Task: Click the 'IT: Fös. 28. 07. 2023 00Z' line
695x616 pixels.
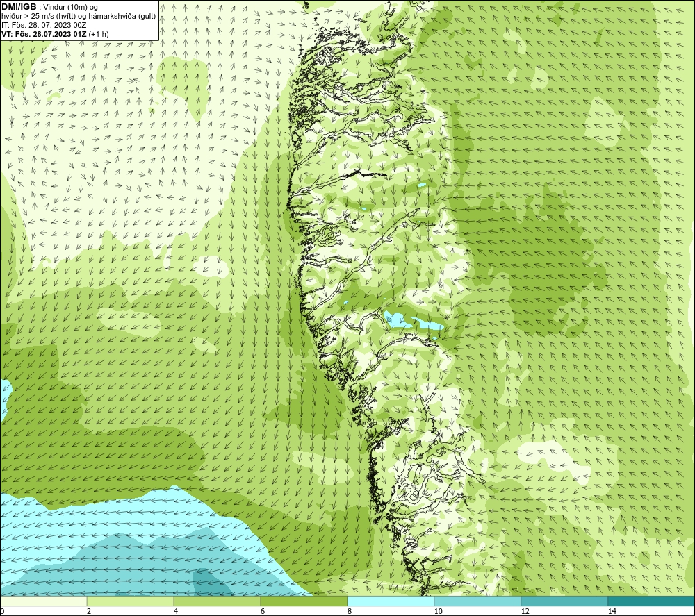Action: pyautogui.click(x=44, y=25)
